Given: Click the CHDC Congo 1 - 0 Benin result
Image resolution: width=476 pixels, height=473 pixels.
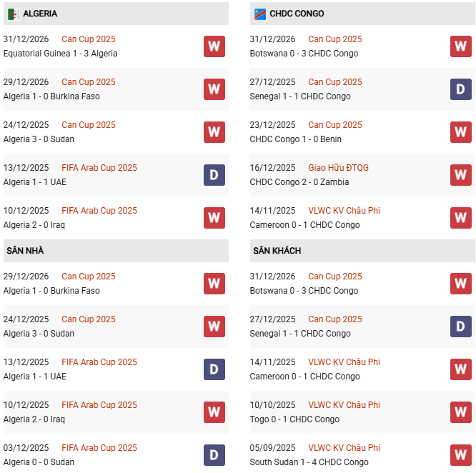Looking at the screenshot, I should pyautogui.click(x=295, y=139).
